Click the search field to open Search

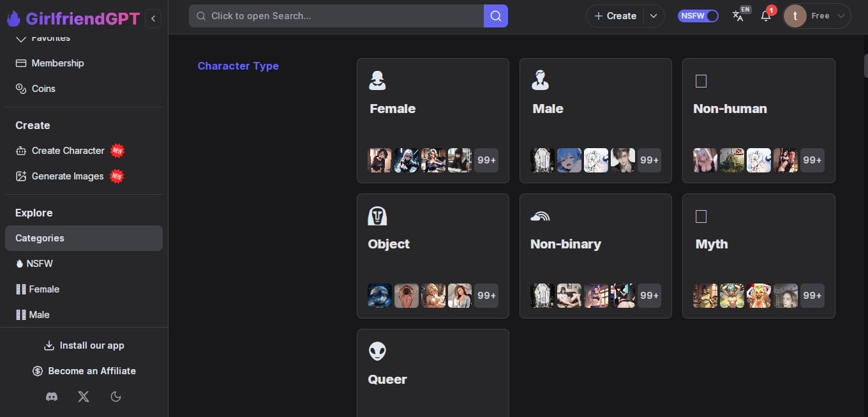(x=336, y=16)
